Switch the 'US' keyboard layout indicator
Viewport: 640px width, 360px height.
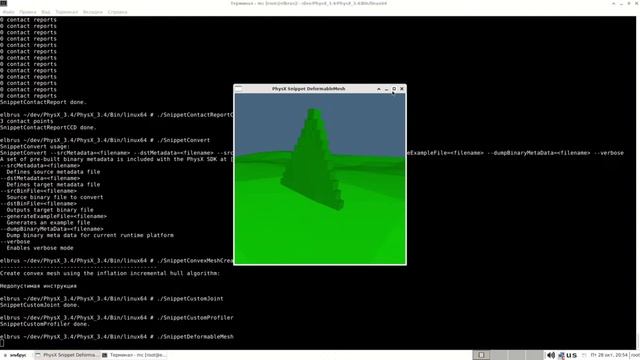pyautogui.click(x=571, y=355)
